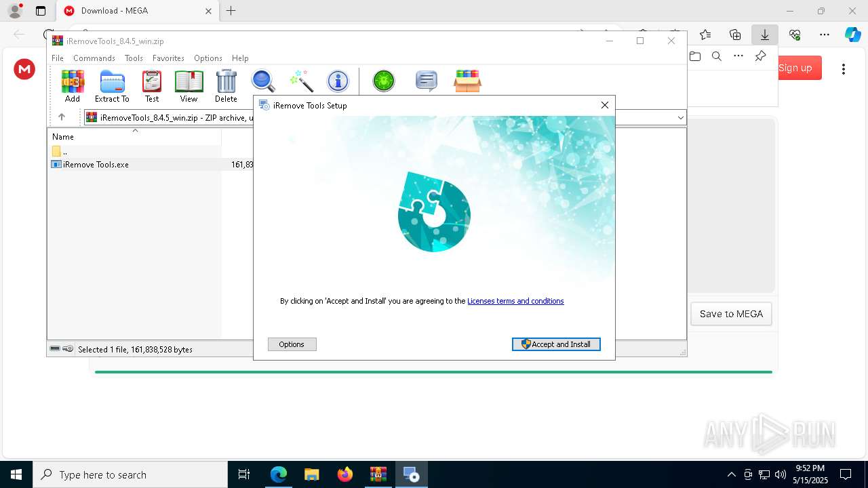This screenshot has width=868, height=488.
Task: Open Licenses terms and conditions link
Action: click(515, 301)
